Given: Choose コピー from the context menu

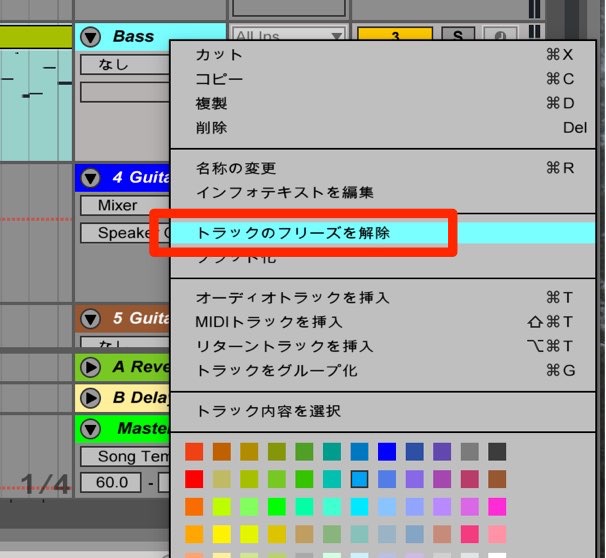Looking at the screenshot, I should pyautogui.click(x=383, y=79).
